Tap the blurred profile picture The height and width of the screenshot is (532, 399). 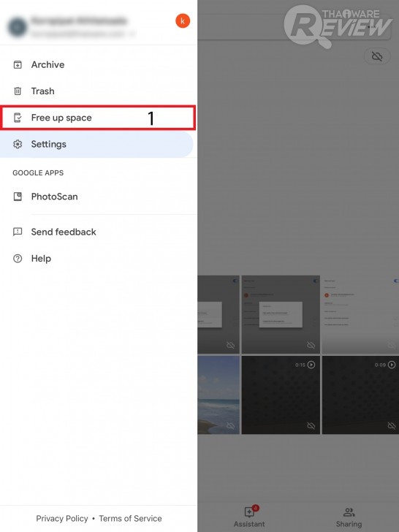(x=18, y=27)
